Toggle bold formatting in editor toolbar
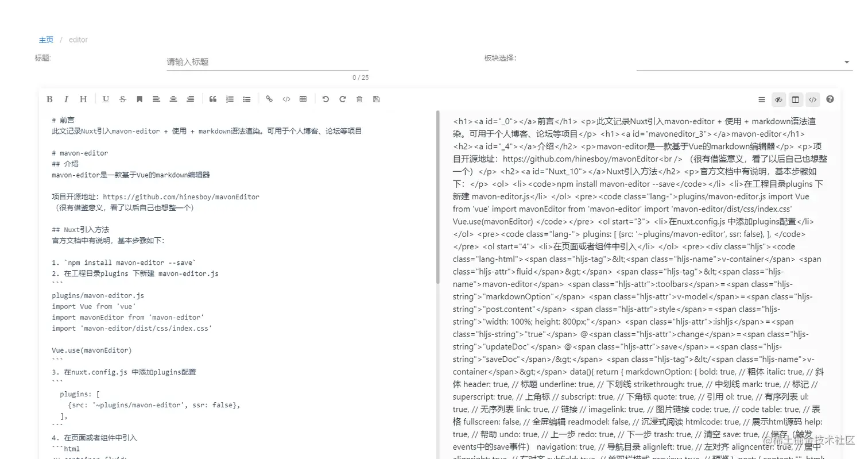The width and height of the screenshot is (868, 459). 49,99
